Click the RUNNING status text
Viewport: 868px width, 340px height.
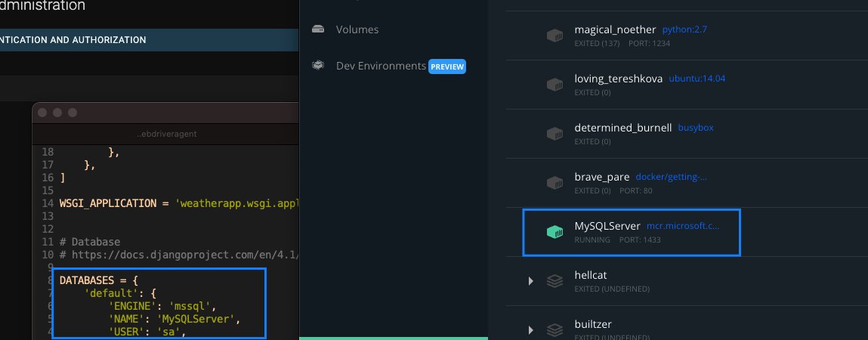tap(592, 240)
